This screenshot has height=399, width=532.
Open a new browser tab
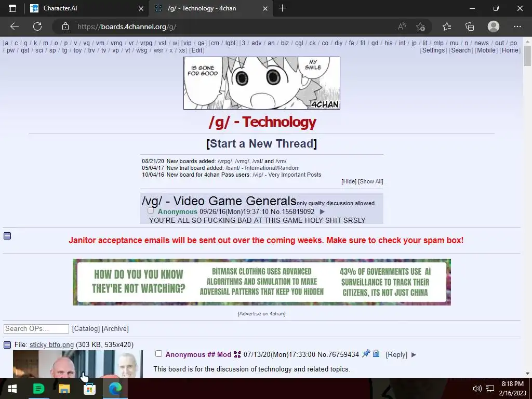point(282,8)
